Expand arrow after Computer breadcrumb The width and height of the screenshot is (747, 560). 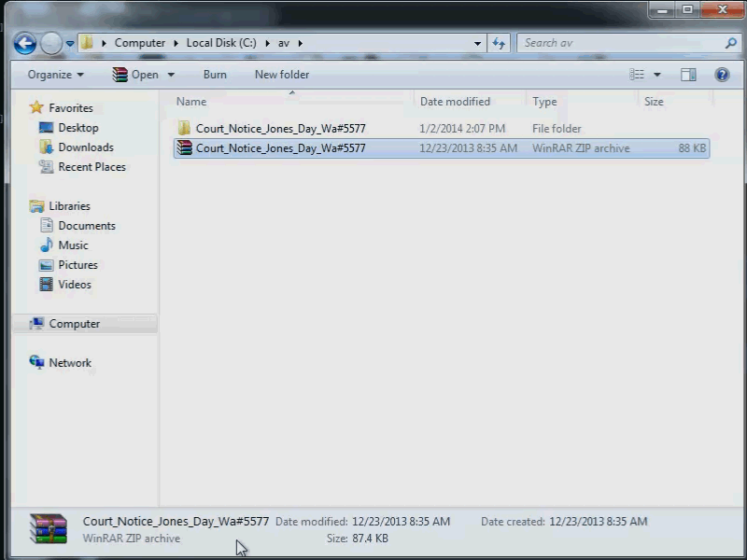176,43
